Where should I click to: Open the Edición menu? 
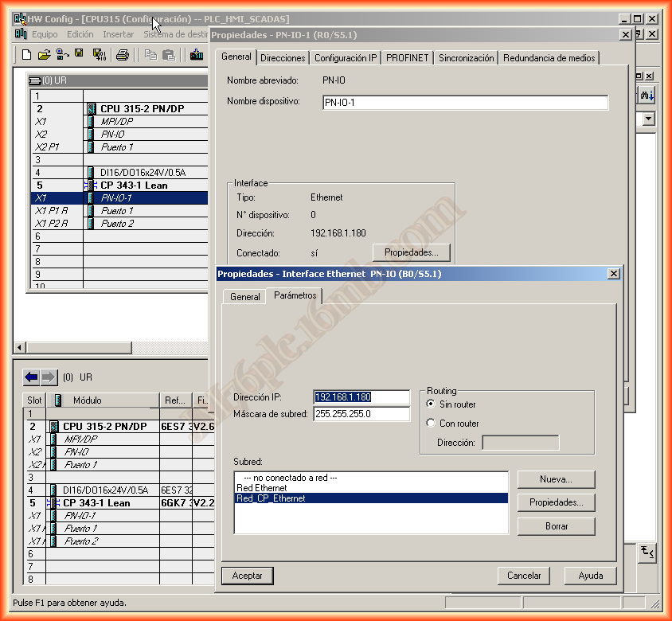point(80,34)
